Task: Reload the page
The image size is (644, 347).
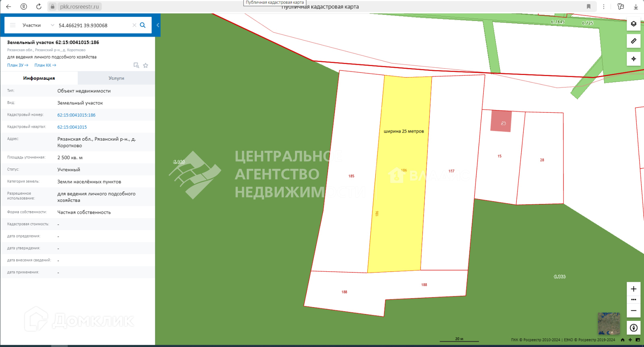Action: [39, 6]
